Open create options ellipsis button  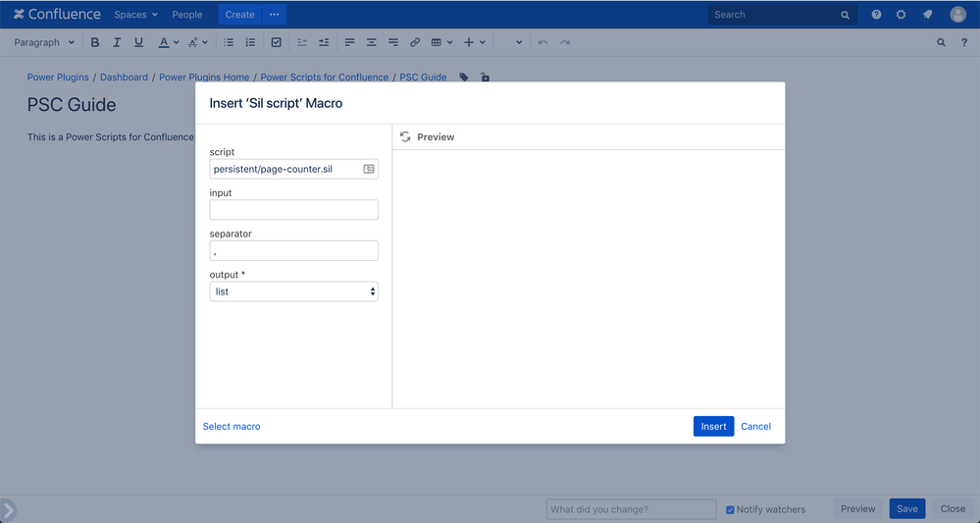(x=275, y=15)
